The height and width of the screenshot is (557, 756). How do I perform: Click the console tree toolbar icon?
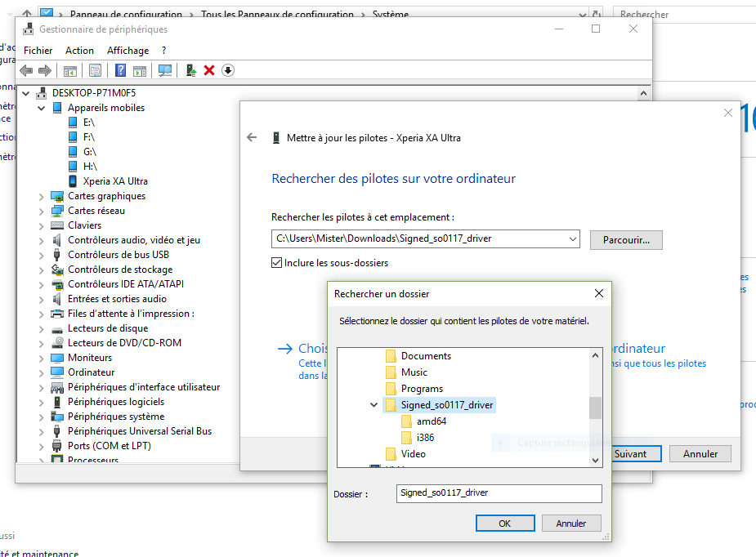[70, 71]
